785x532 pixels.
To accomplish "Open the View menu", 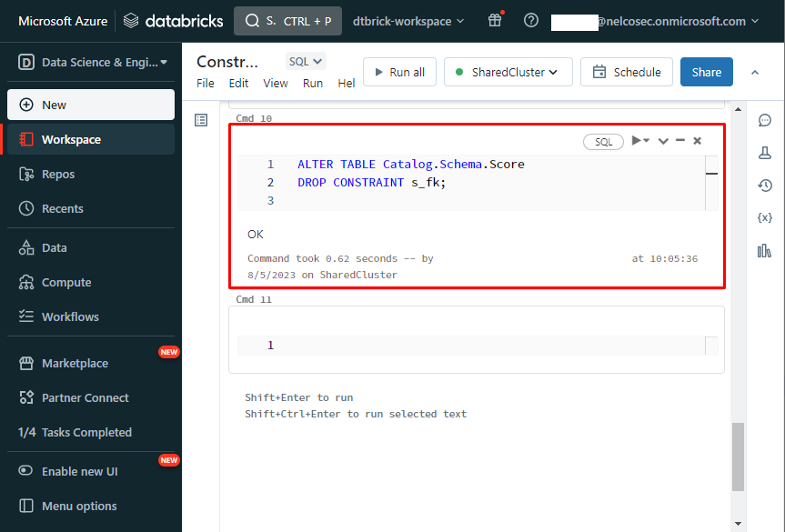I will pos(276,83).
